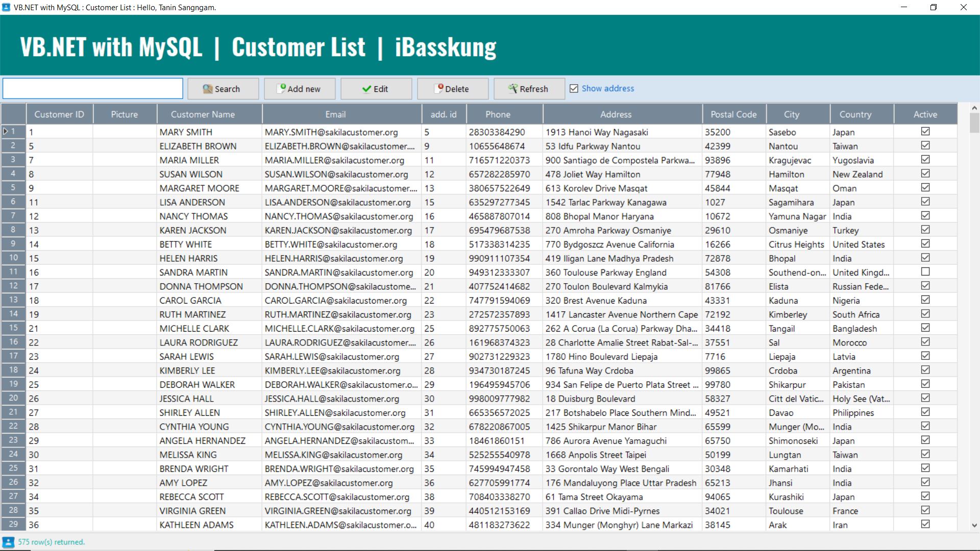The image size is (980, 551).
Task: Select the REBECCA SCOTT name cell
Action: click(209, 497)
